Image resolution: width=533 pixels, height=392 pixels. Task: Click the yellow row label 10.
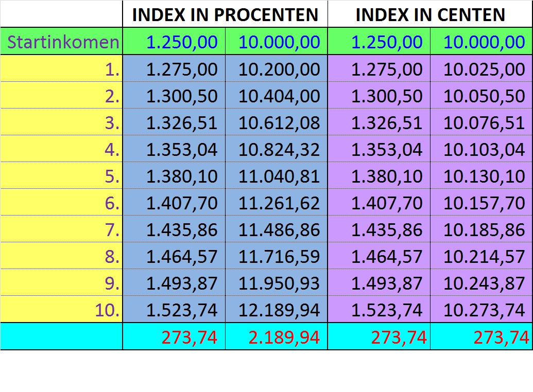(62, 310)
